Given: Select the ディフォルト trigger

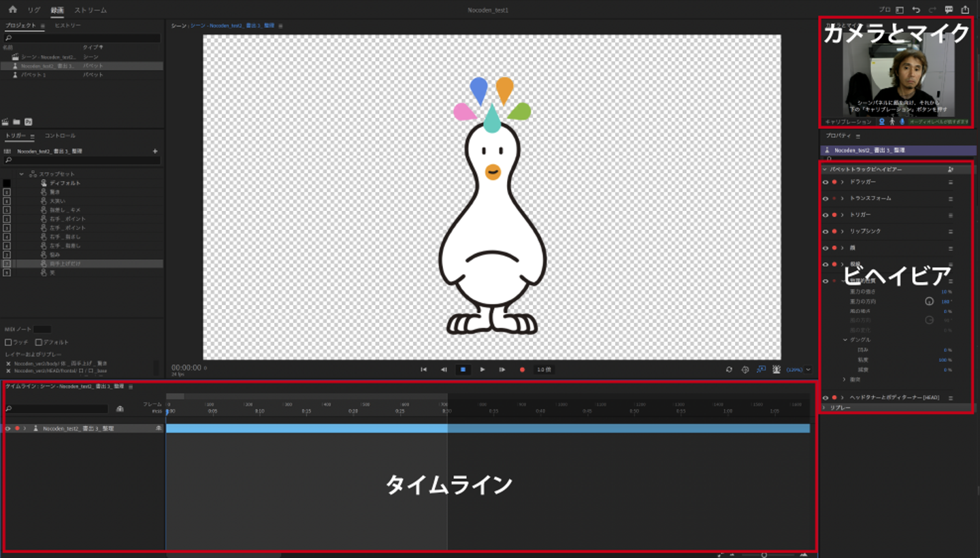Looking at the screenshot, I should (x=65, y=183).
